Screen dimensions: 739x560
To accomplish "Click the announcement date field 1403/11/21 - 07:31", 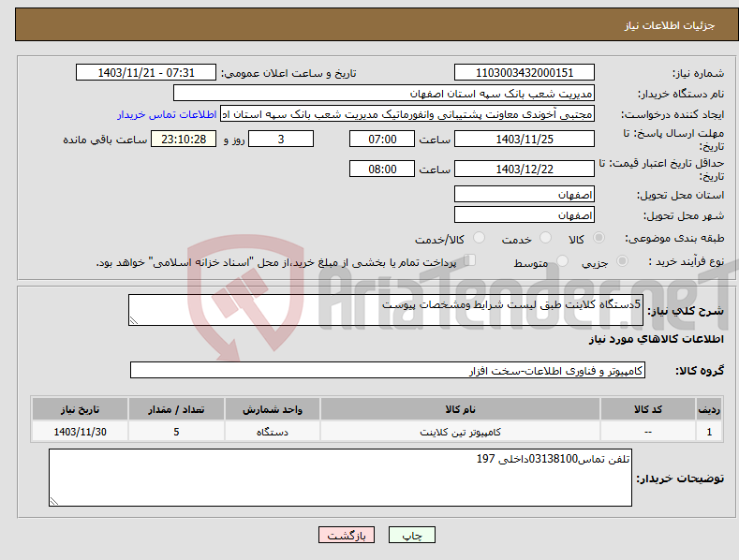I will [146, 73].
